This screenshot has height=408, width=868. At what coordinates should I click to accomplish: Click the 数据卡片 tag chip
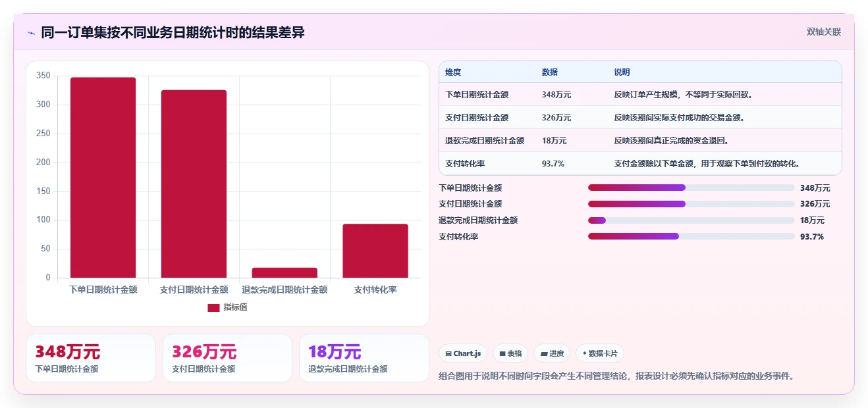(x=600, y=353)
